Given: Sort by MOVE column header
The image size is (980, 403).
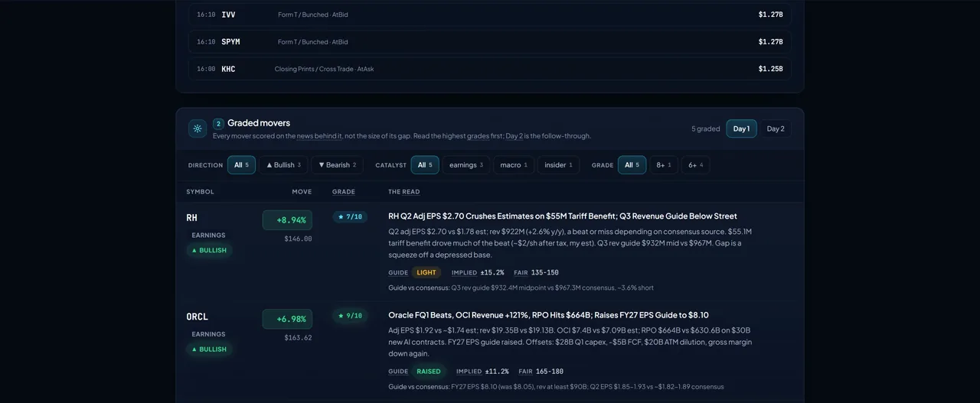Looking at the screenshot, I should [302, 191].
